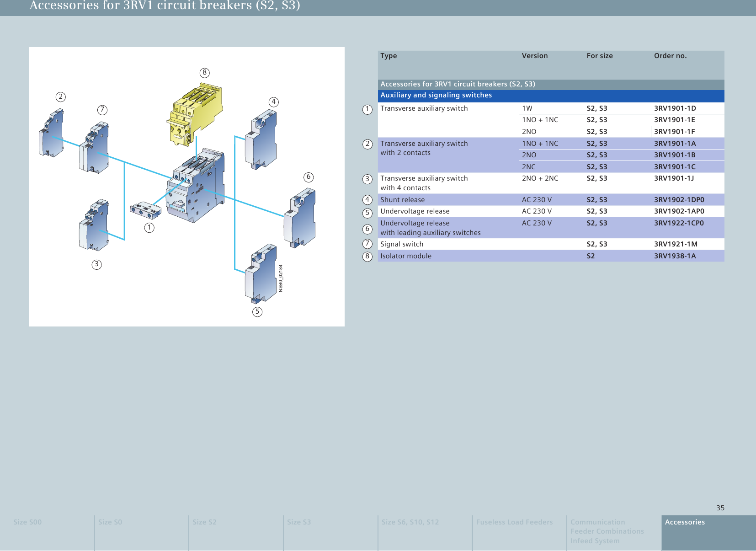Image resolution: width=756 pixels, height=551 pixels.
Task: Click table marker 6 beside leading auxiliary switches
Action: [367, 229]
